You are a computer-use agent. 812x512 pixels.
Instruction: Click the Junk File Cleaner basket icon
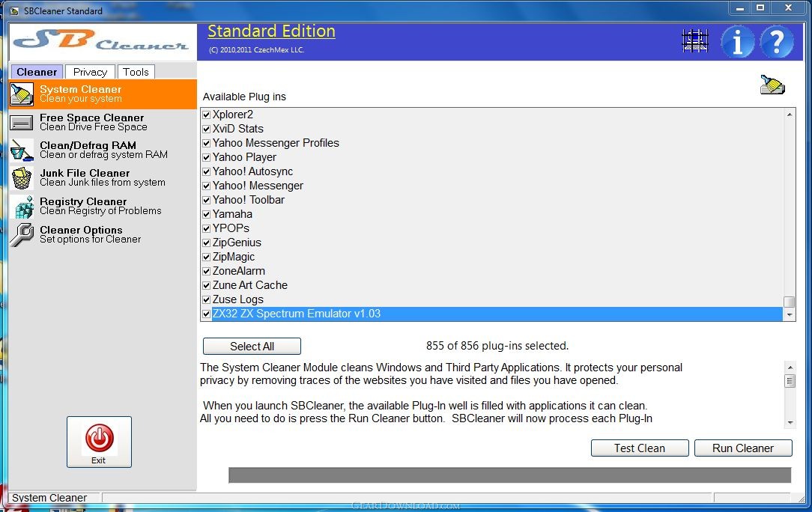click(22, 178)
